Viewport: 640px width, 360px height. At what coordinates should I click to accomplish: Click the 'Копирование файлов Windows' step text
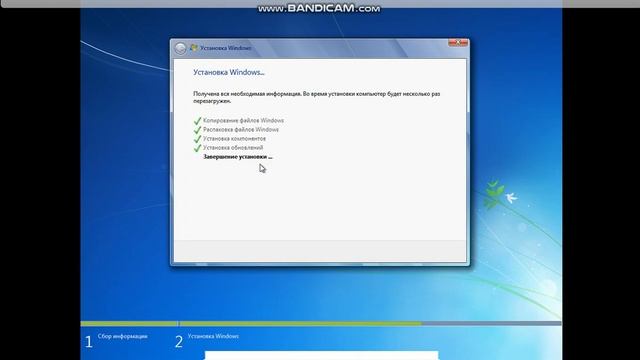pos(243,120)
